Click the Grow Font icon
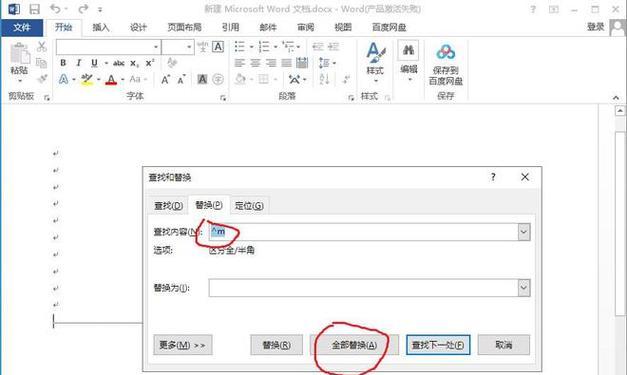The width and height of the screenshot is (627, 375). coord(166,80)
